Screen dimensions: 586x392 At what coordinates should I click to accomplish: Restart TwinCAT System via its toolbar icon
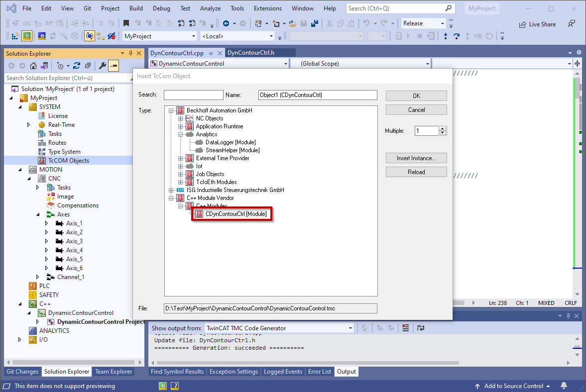point(42,36)
